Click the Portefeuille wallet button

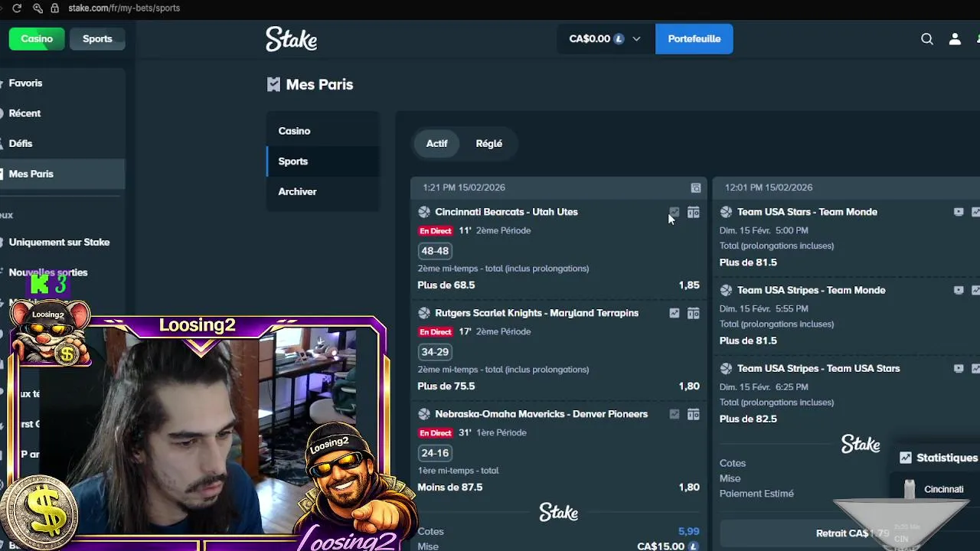(694, 39)
